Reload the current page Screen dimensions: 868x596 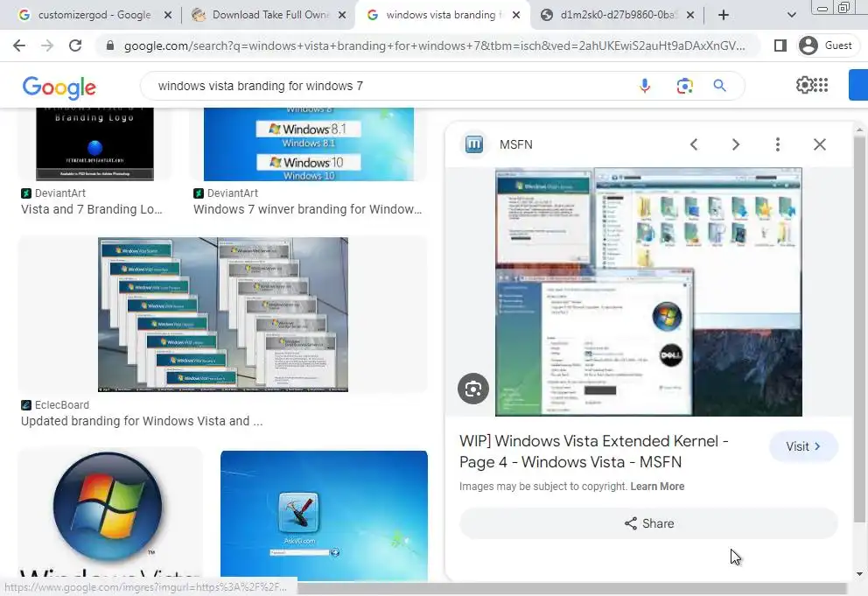click(75, 46)
